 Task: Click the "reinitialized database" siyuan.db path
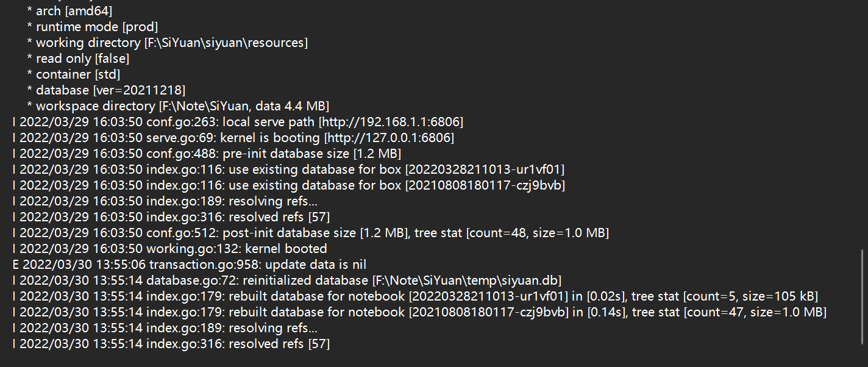point(466,280)
